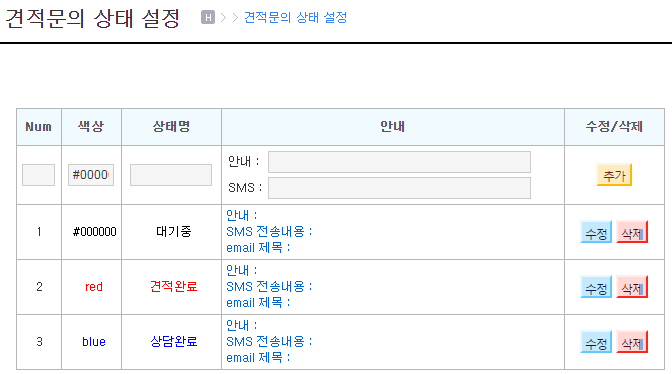This screenshot has height=374, width=672.
Task: Edit the 견적완료 status with 수정
Action: 596,287
